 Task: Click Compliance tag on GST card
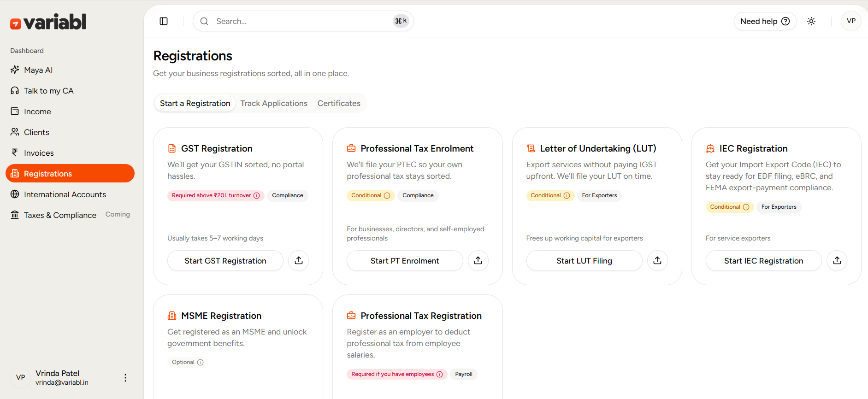click(x=288, y=195)
